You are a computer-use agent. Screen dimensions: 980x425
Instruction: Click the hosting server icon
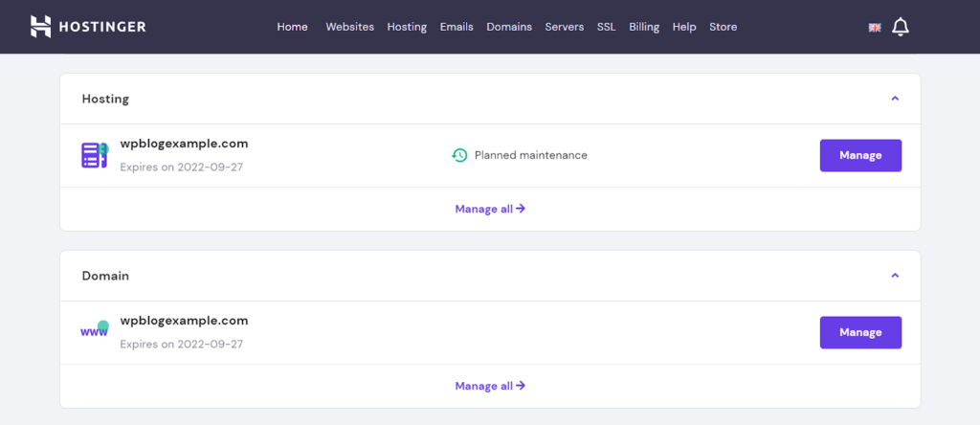click(x=95, y=155)
